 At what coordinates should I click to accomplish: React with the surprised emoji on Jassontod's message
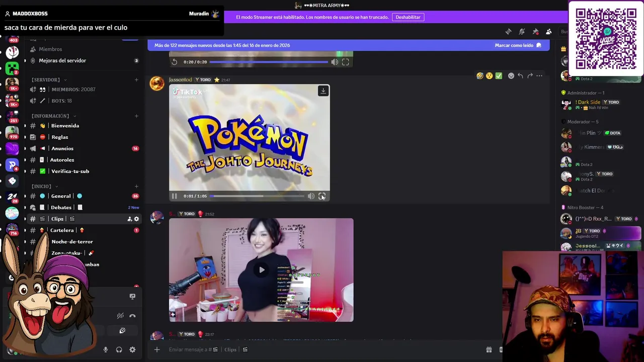[489, 76]
